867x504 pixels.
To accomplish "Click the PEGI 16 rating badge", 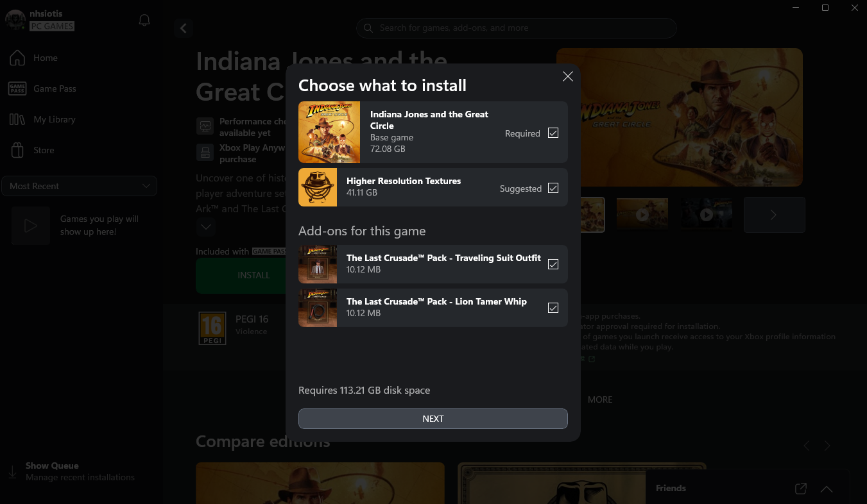I will tap(212, 328).
